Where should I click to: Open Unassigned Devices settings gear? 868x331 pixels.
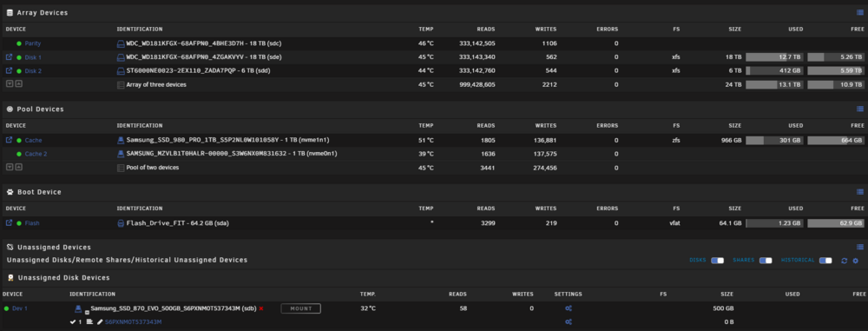855,261
